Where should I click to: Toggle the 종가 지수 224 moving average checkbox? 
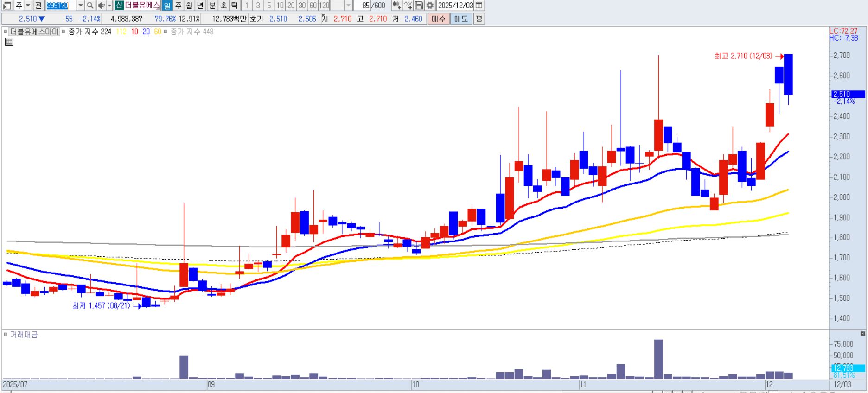click(x=64, y=32)
